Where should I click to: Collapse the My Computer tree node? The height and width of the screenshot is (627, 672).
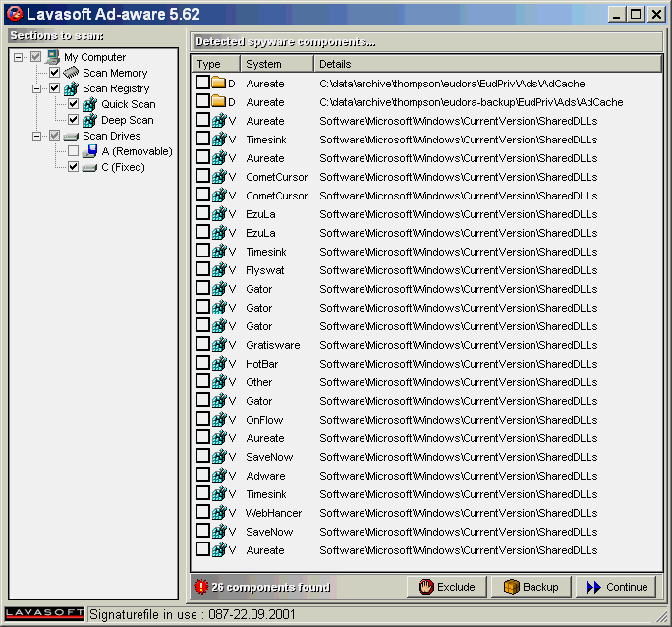(19, 57)
